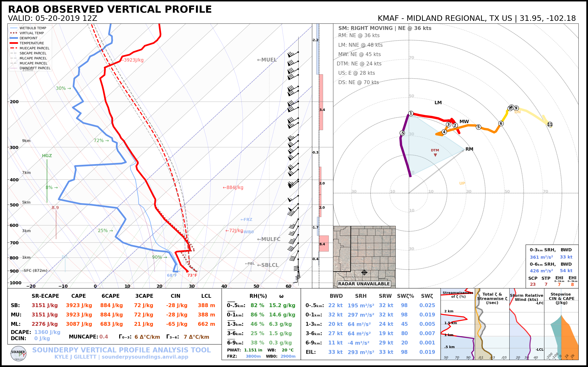Click the crosshair location marker on map
Image resolution: width=588 pixels, height=367 pixels.
[364, 272]
